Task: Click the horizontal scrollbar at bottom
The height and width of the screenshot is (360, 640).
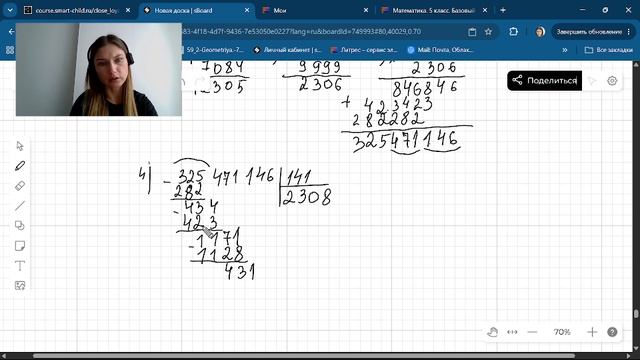Action: point(304,356)
